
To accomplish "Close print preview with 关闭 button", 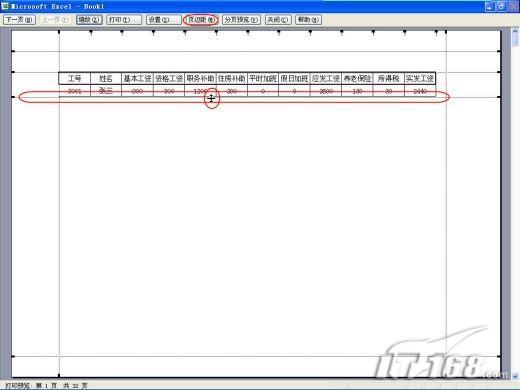I will tap(278, 20).
